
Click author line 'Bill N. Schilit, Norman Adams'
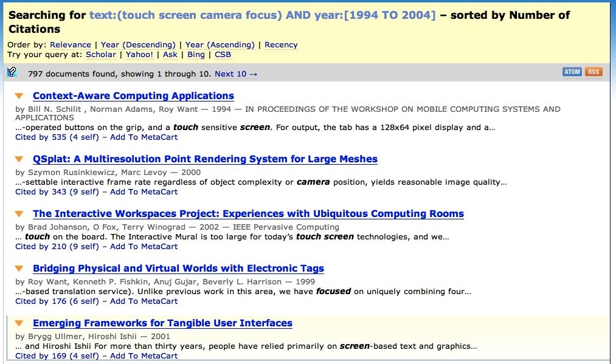click(288, 113)
